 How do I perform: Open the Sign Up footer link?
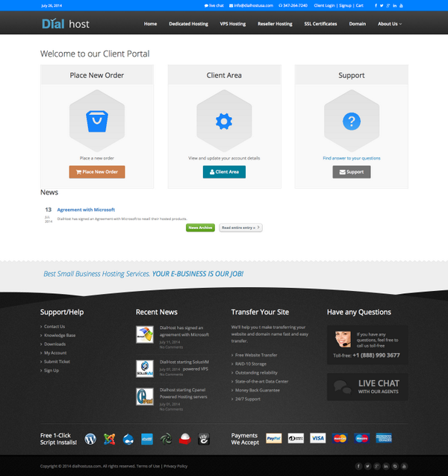pos(52,371)
